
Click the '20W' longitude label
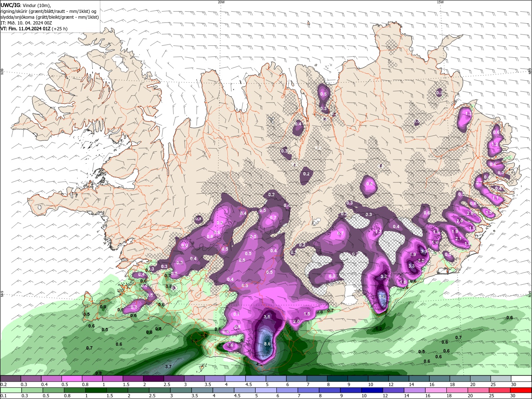tap(221, 2)
